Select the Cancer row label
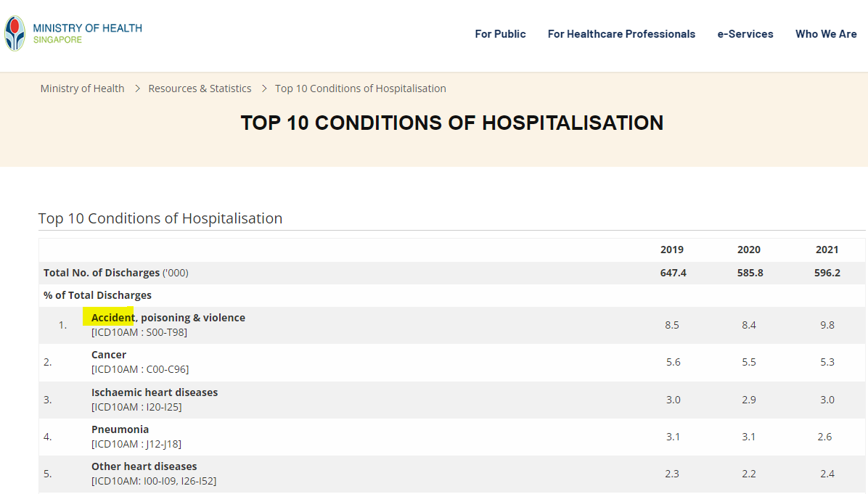The height and width of the screenshot is (494, 868). [109, 355]
